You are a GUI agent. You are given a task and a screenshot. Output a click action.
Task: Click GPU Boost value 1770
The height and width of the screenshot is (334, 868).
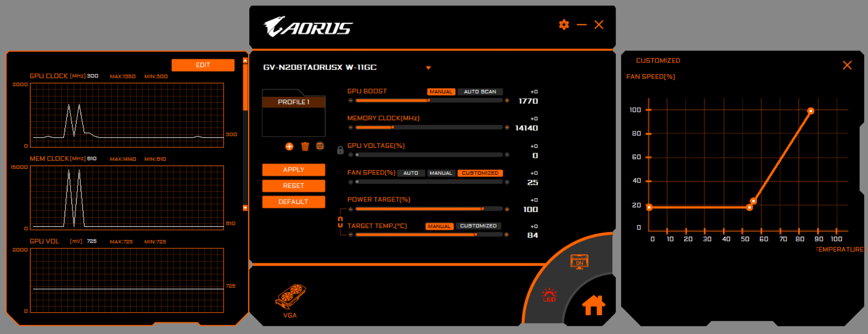(528, 101)
